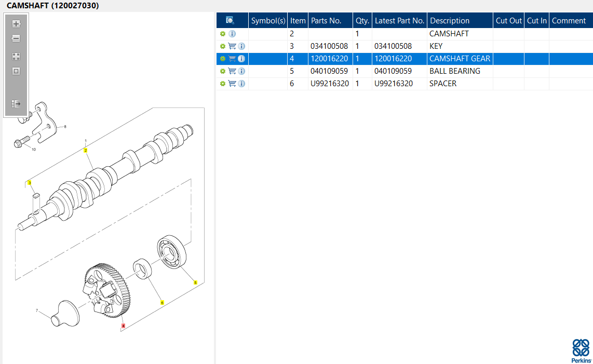Screen dimensions: 593x364
Task: Add SPACER U99216320 to cart
Action: (x=232, y=84)
